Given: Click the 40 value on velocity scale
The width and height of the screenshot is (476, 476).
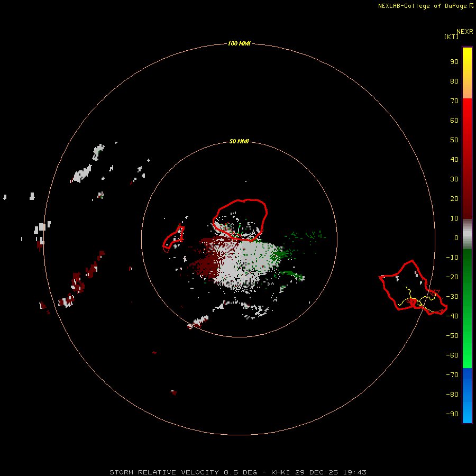Looking at the screenshot, I should pos(454,159).
